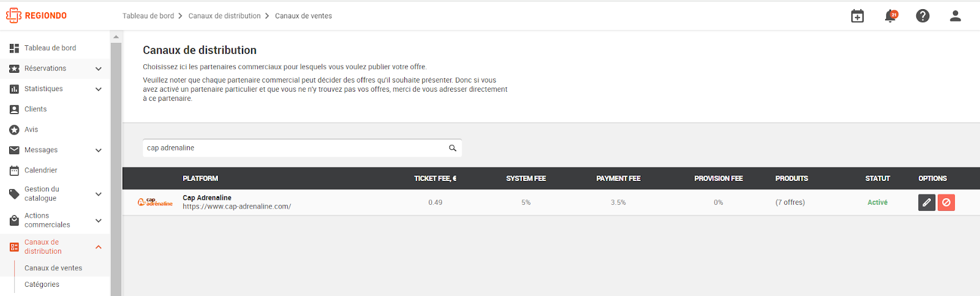Click the Canaux de distribution icon

coord(14,247)
